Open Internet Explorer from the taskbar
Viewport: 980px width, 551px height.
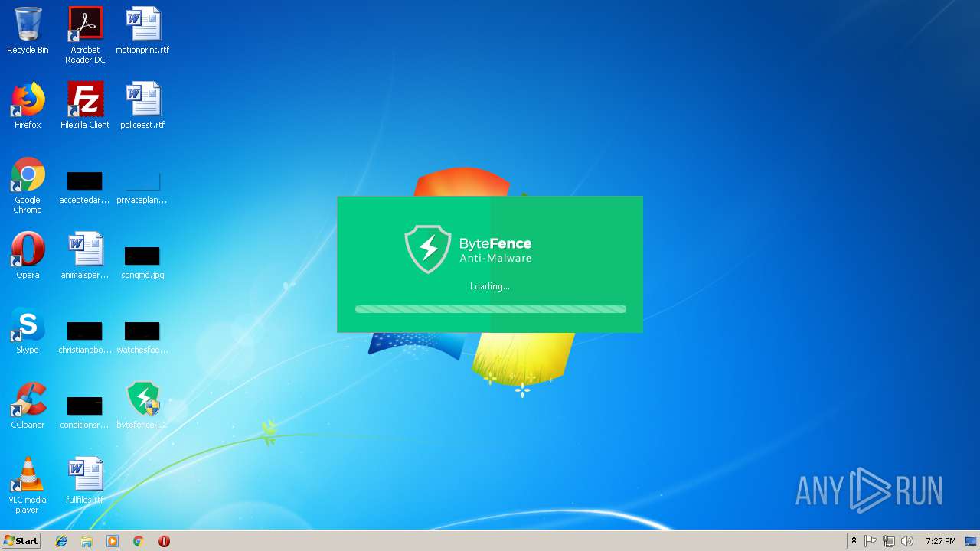tap(61, 541)
